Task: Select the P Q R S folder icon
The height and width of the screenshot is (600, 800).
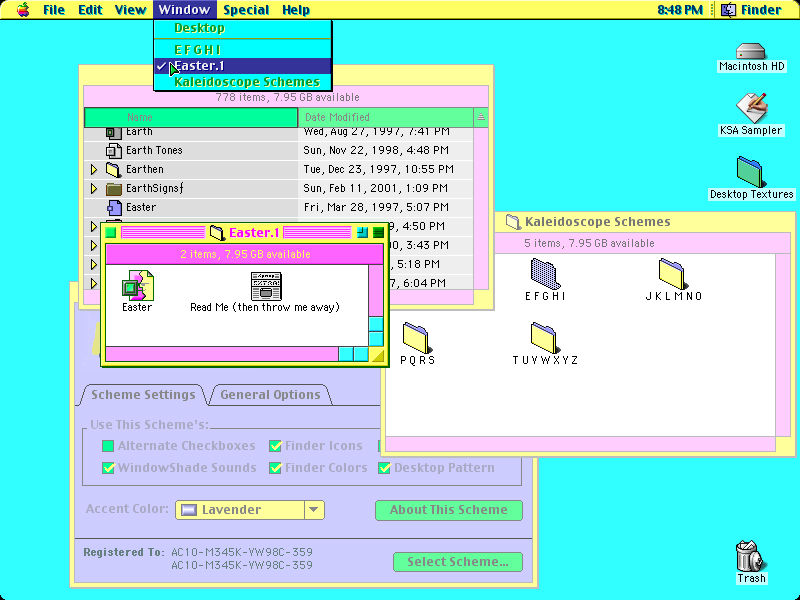Action: tap(417, 337)
